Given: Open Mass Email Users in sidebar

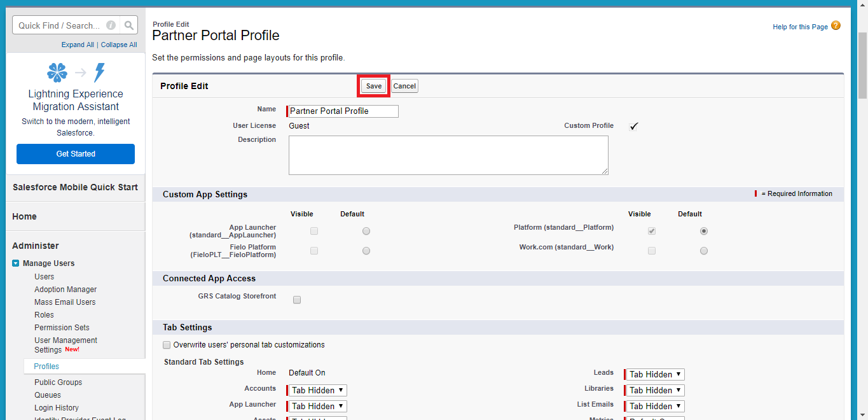Looking at the screenshot, I should tap(65, 302).
